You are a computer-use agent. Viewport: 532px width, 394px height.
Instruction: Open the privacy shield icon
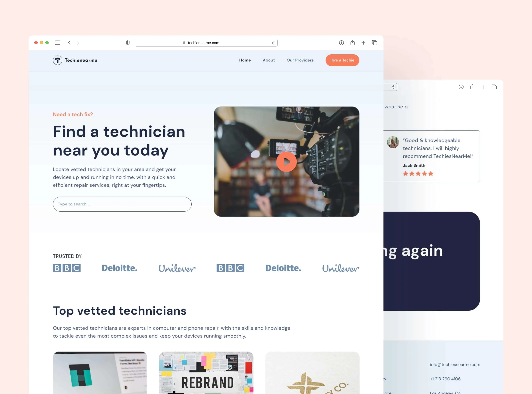[x=127, y=43]
